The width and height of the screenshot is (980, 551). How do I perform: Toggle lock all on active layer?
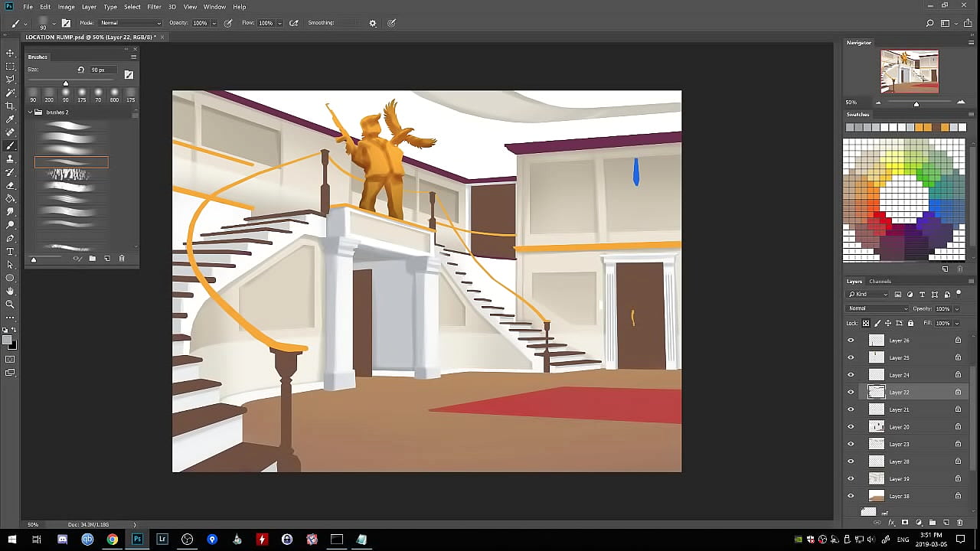pos(910,323)
